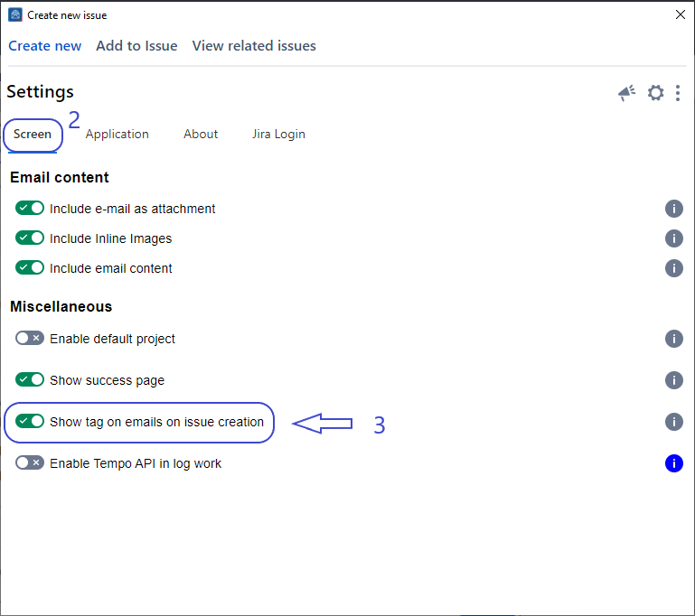Image resolution: width=695 pixels, height=616 pixels.
Task: Click info icon for Show tag on emails
Action: [x=674, y=422]
